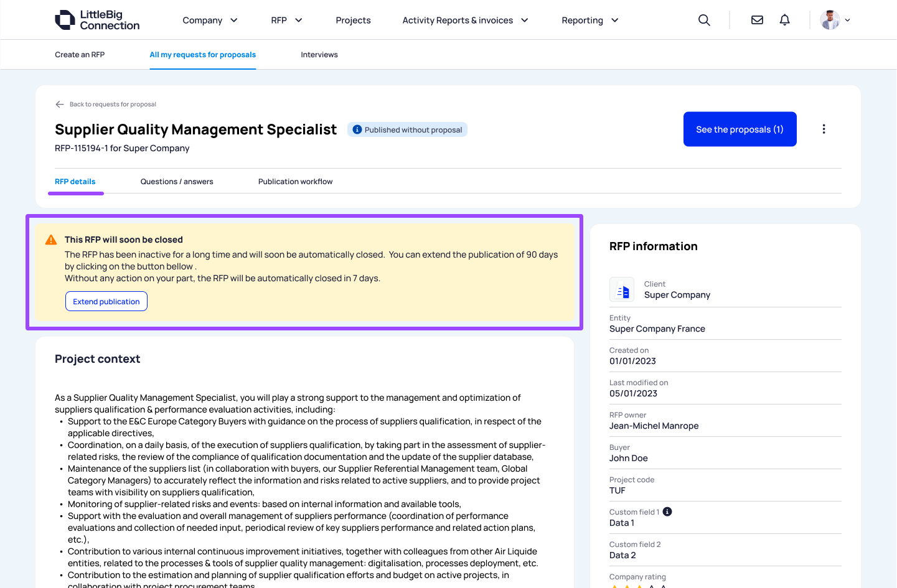Viewport: 897px width, 588px height.
Task: Click the RFP-115194-1 for Super Company reference
Action: [122, 148]
